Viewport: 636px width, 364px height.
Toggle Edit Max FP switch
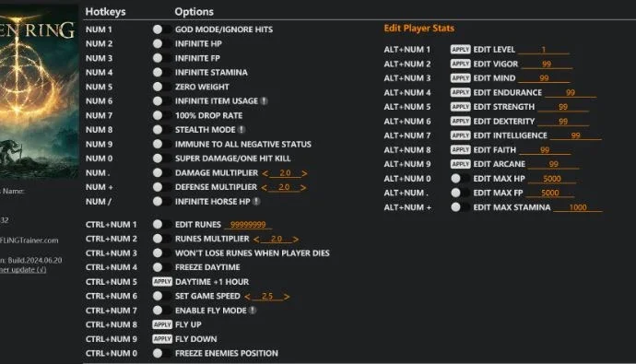click(x=460, y=193)
